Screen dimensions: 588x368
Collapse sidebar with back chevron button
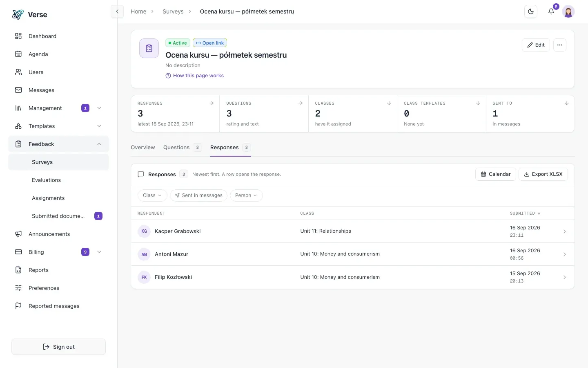click(117, 11)
